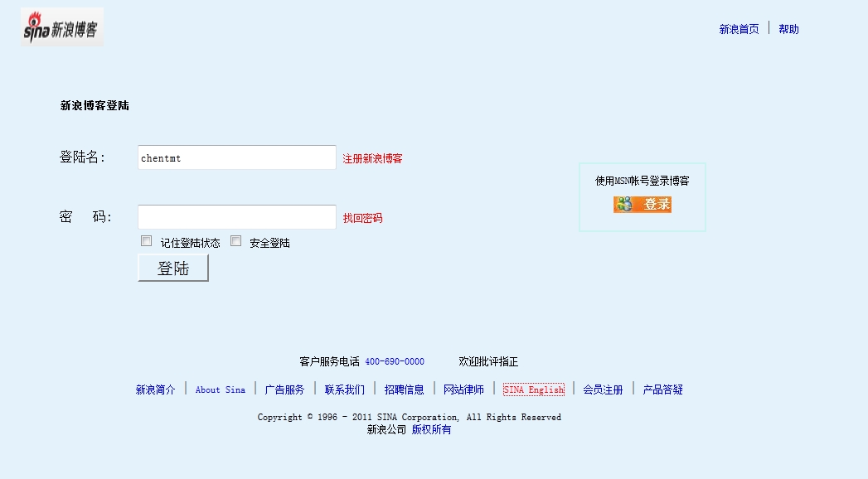Click 注册新浪博客 registration link
This screenshot has width=868, height=479.
(372, 159)
